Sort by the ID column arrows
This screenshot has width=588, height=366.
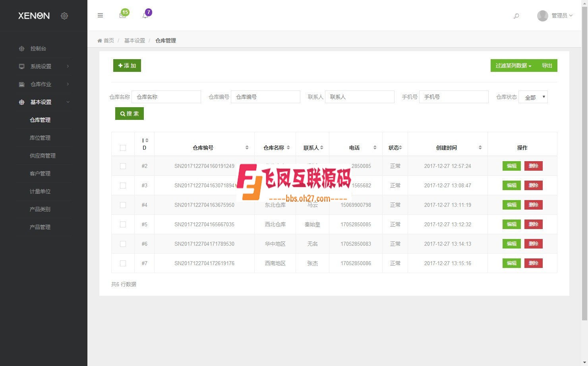coord(147,140)
